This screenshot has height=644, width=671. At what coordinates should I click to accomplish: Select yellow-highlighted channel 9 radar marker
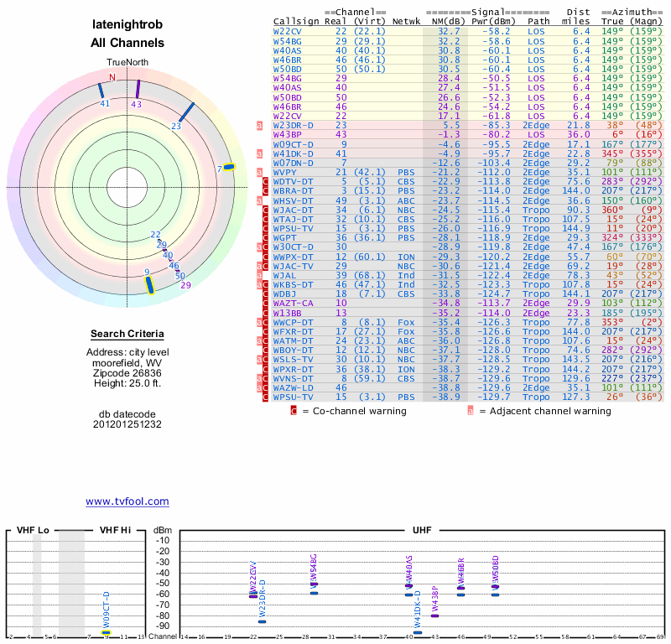pos(149,285)
